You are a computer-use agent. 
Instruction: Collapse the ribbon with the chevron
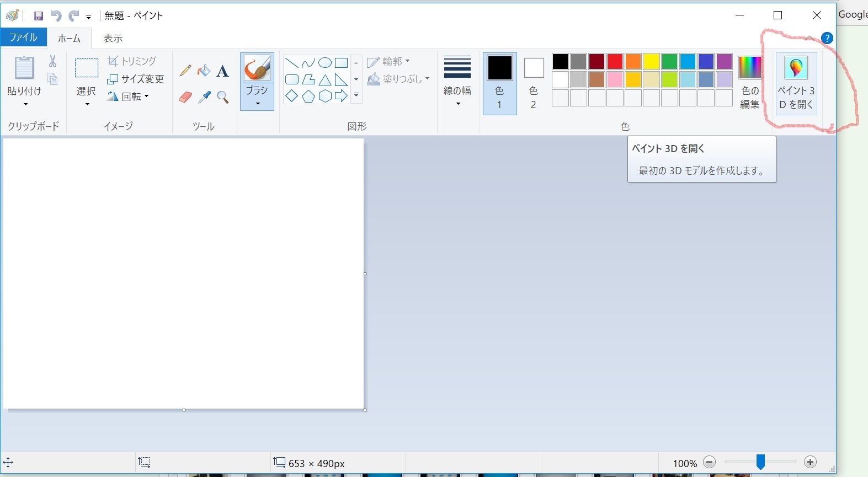point(809,38)
